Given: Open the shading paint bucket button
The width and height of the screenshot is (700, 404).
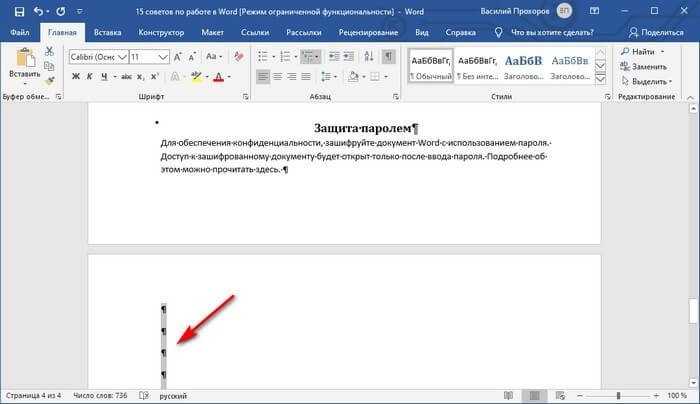Looking at the screenshot, I should [353, 77].
